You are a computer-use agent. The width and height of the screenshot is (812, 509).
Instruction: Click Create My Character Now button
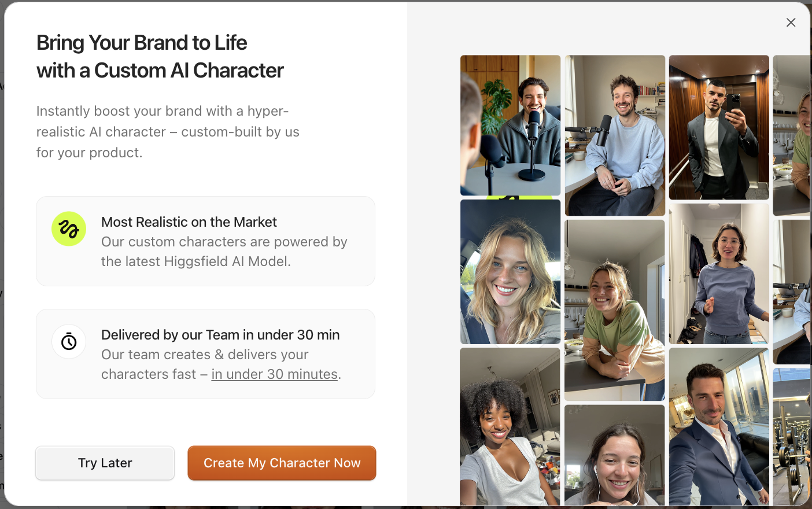coord(282,463)
